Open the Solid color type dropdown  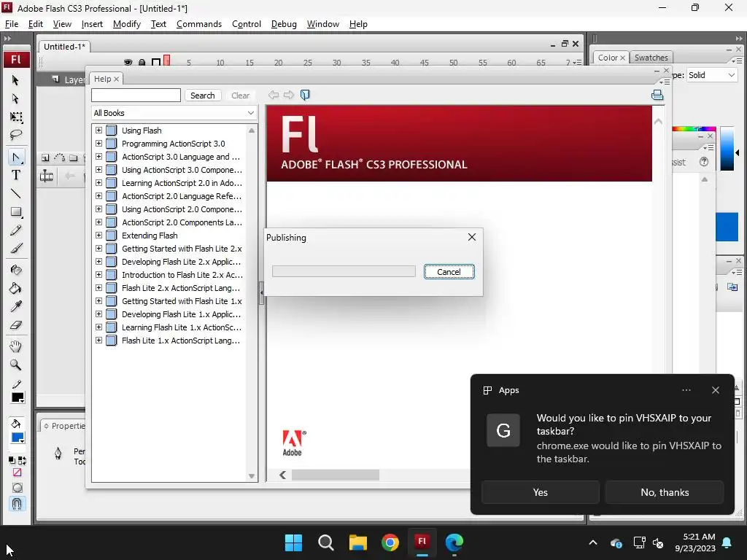[x=712, y=75]
